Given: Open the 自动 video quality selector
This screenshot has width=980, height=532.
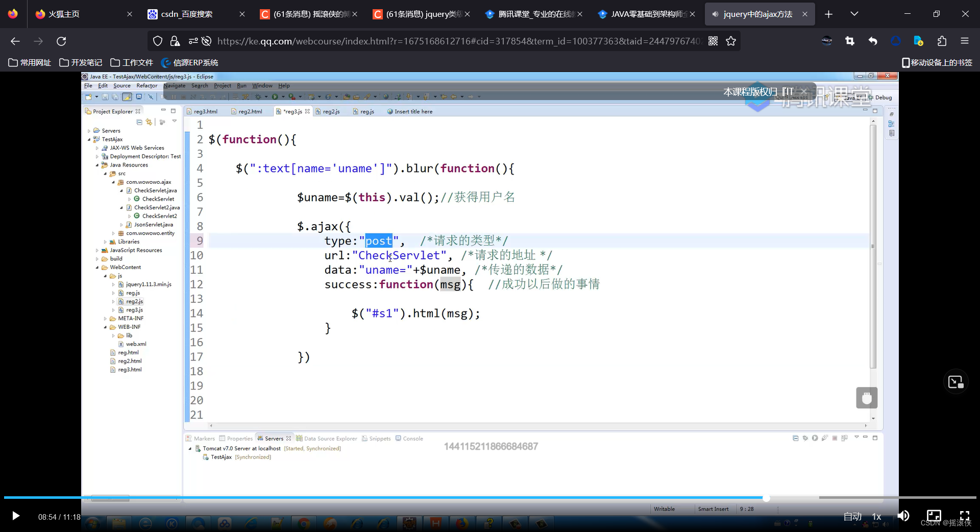Looking at the screenshot, I should pyautogui.click(x=852, y=516).
